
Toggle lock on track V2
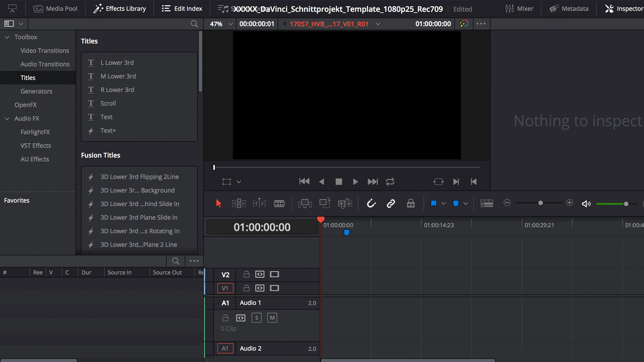pos(246,274)
